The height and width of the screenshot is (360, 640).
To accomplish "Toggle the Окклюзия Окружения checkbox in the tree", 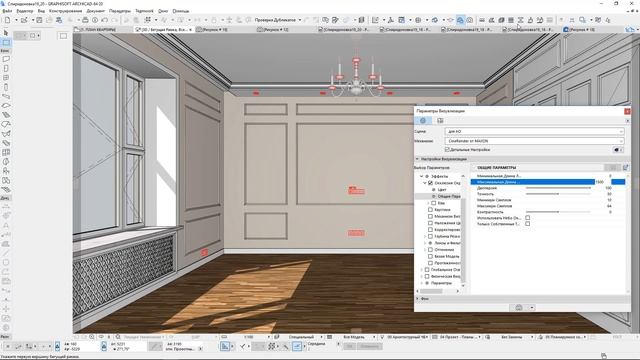I will pyautogui.click(x=430, y=183).
